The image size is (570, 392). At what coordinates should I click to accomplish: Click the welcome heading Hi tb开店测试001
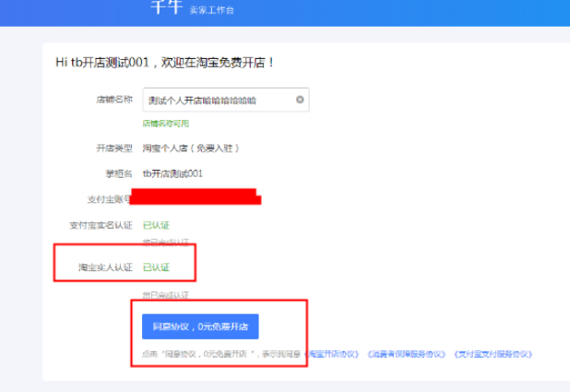coord(166,63)
